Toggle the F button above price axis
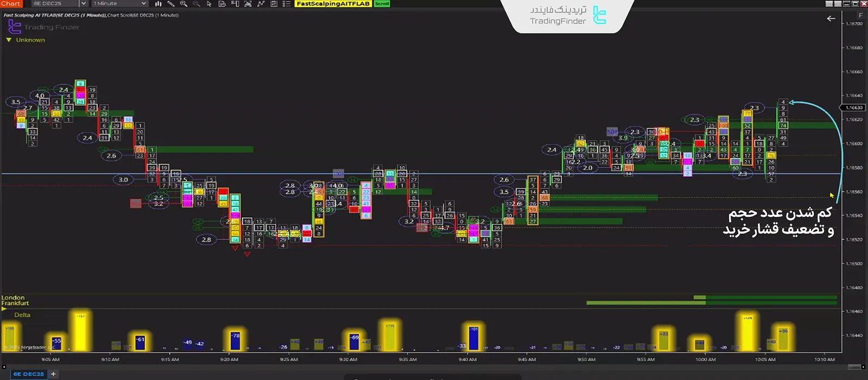 click(x=861, y=16)
